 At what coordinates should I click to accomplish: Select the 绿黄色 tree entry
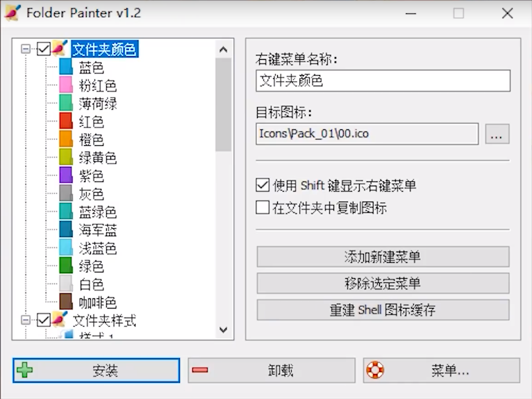(98, 158)
